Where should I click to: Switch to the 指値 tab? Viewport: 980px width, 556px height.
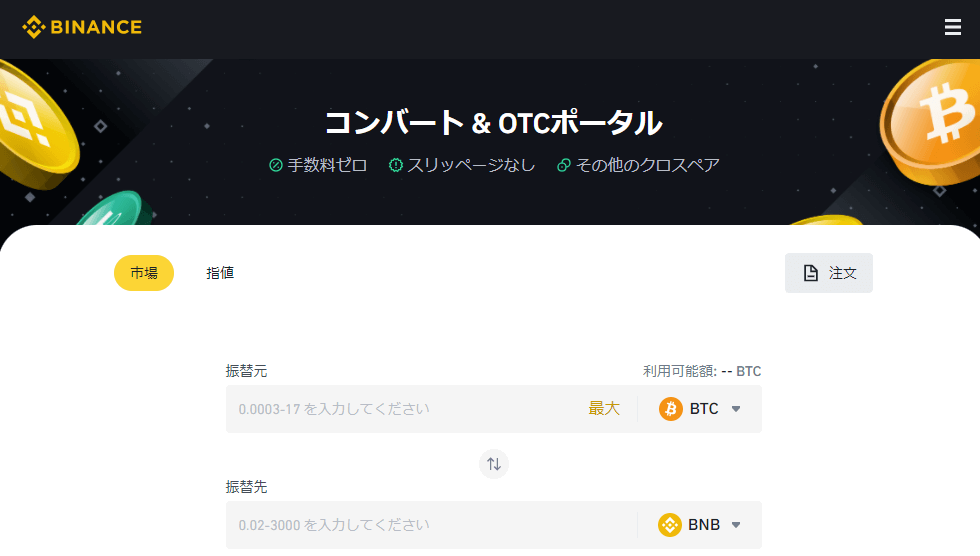pyautogui.click(x=220, y=273)
